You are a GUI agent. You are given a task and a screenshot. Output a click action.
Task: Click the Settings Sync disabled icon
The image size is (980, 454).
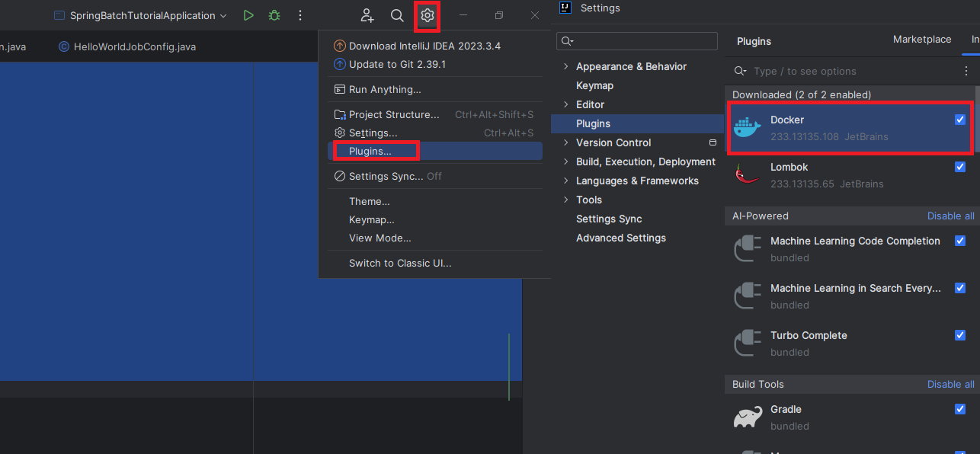(x=340, y=176)
